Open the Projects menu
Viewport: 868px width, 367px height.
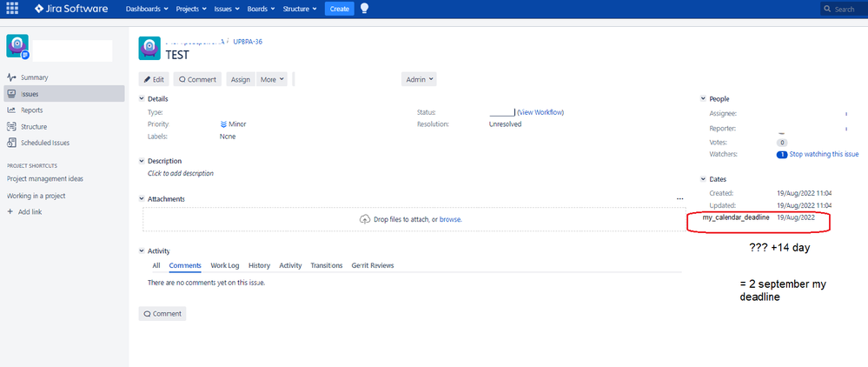[x=191, y=10]
